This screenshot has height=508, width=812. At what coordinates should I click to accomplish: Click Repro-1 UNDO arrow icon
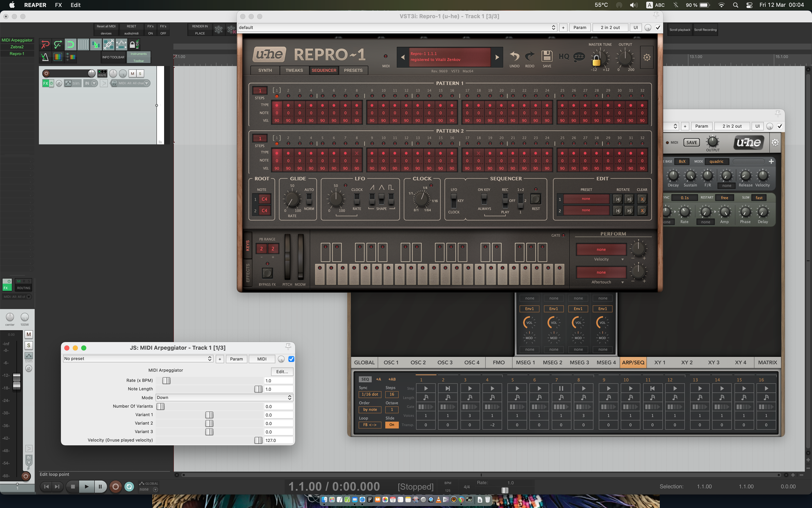(x=514, y=56)
